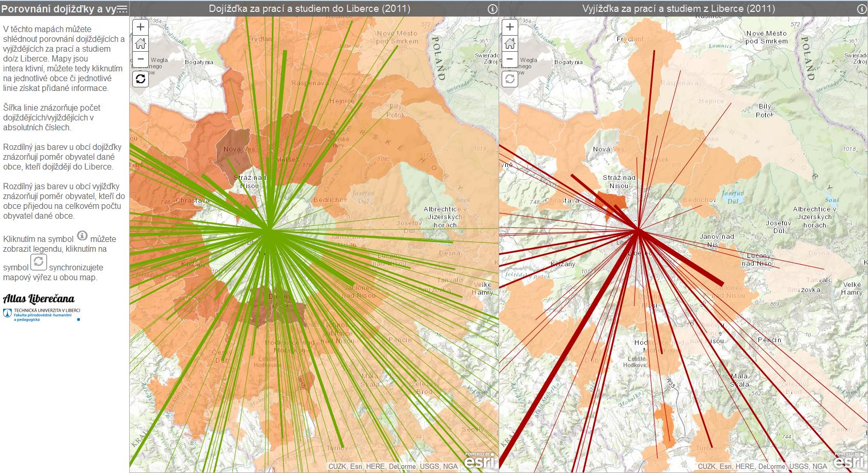Click Bedřichov label on left map

click(330, 200)
